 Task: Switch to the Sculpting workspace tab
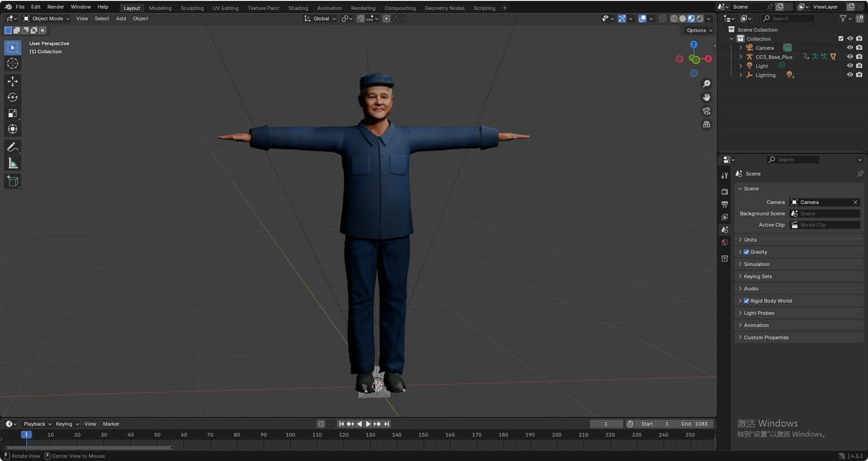192,8
